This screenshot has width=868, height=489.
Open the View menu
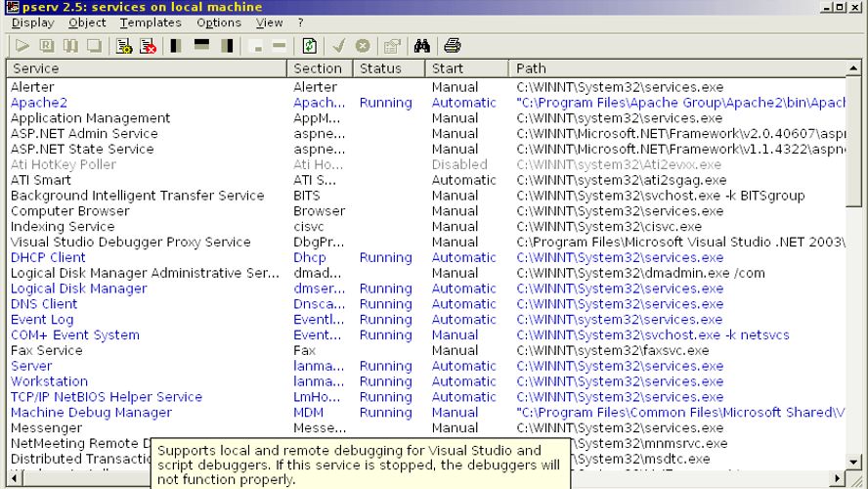(269, 22)
